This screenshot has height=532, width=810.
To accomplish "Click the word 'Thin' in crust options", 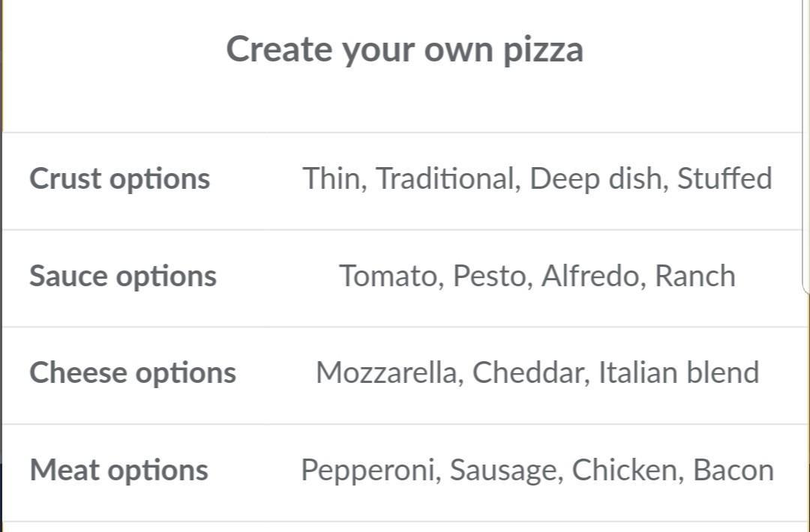I will (x=331, y=178).
